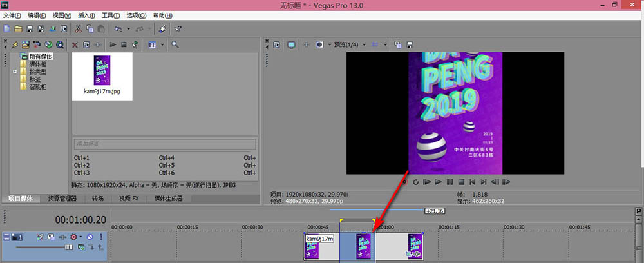The image size is (644, 263).
Task: Expand the 按类型 tree node
Action: tap(15, 72)
